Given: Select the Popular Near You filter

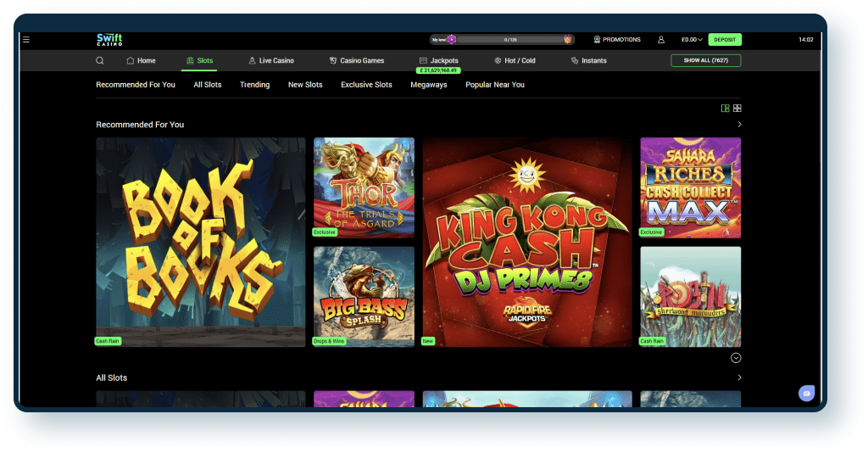Looking at the screenshot, I should [495, 85].
